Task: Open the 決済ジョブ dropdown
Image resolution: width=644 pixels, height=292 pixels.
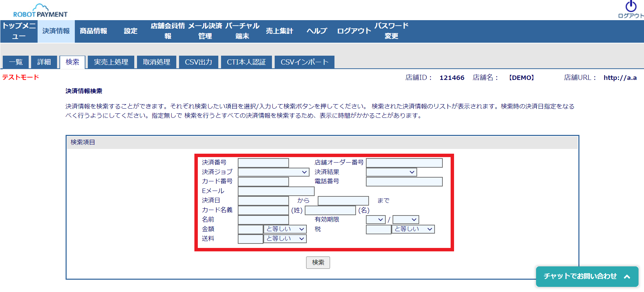Action: click(273, 172)
